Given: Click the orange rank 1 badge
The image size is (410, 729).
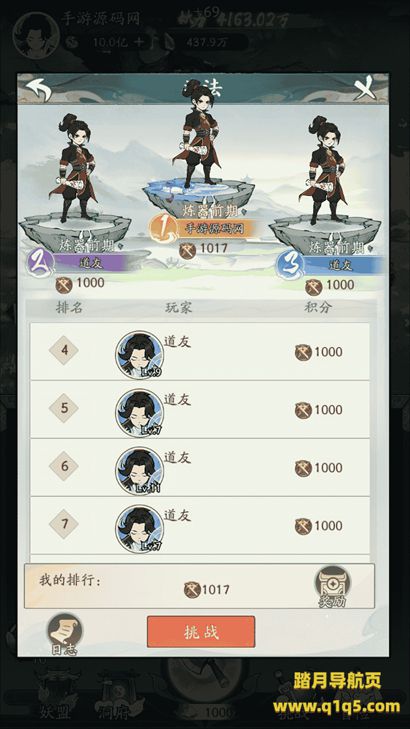Looking at the screenshot, I should [163, 229].
